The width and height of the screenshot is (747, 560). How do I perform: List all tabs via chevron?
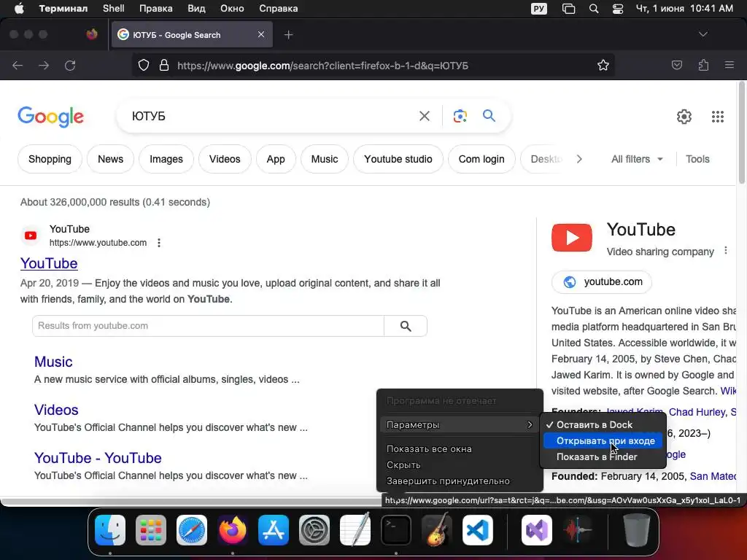(703, 34)
